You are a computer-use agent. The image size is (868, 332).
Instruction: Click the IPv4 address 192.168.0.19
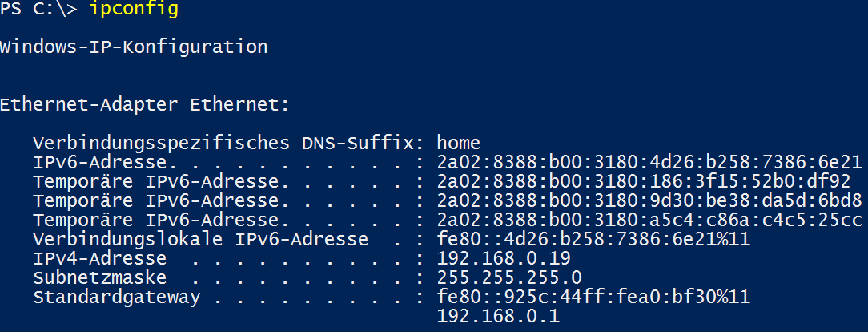pos(504,259)
